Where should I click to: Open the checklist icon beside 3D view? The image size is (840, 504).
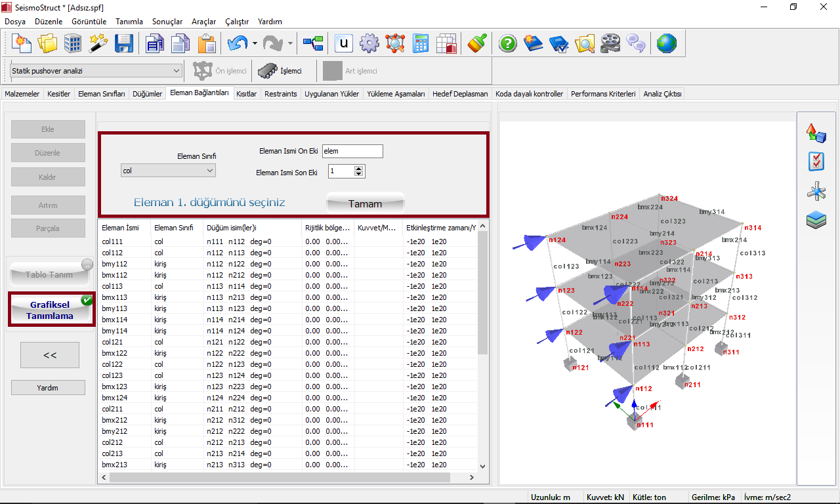pos(816,161)
